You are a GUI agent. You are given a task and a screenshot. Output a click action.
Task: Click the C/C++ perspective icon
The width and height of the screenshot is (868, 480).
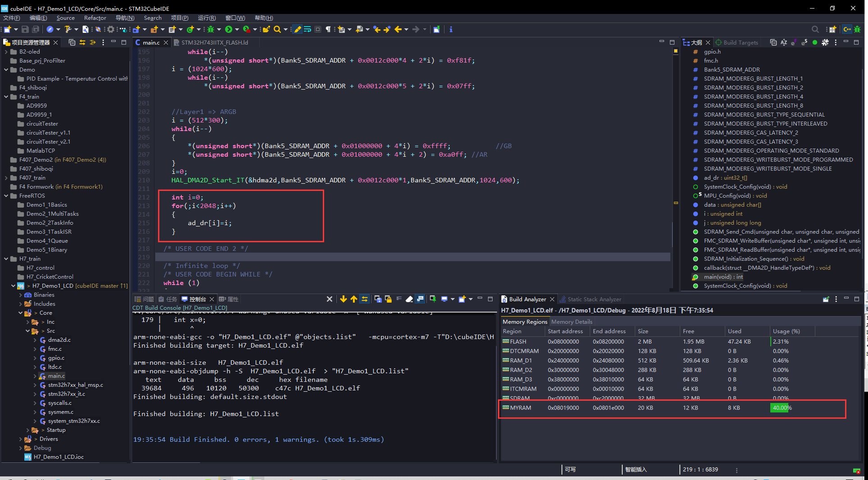847,29
